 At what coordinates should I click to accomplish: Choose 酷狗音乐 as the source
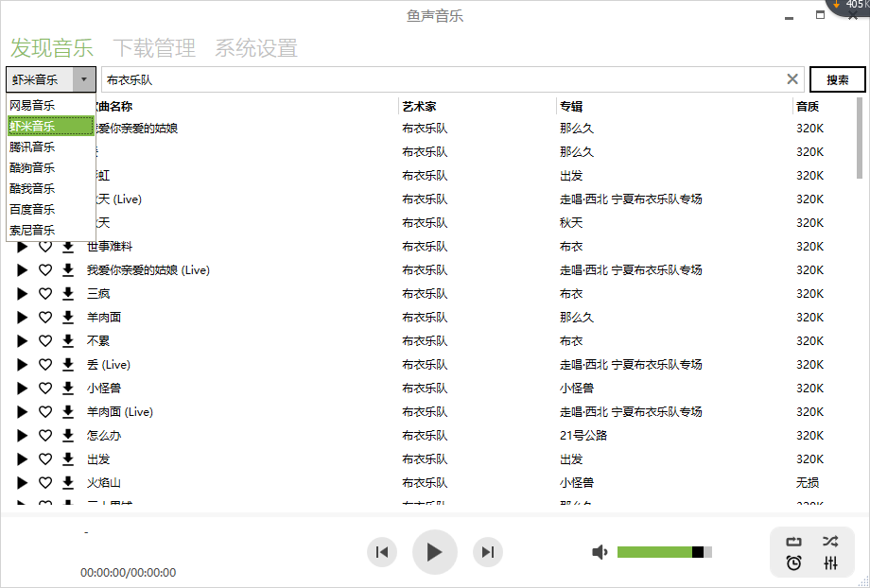pyautogui.click(x=50, y=167)
